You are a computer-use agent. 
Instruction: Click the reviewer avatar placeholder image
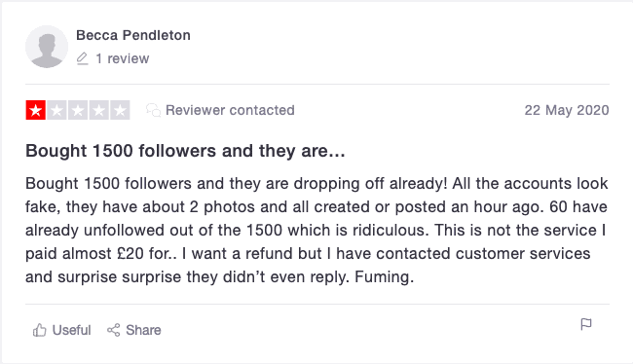click(47, 47)
